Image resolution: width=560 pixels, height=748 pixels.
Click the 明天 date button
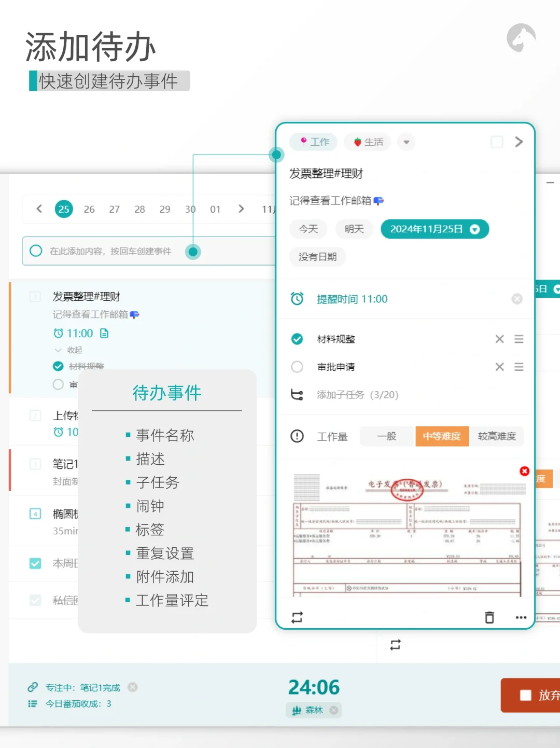pyautogui.click(x=354, y=229)
